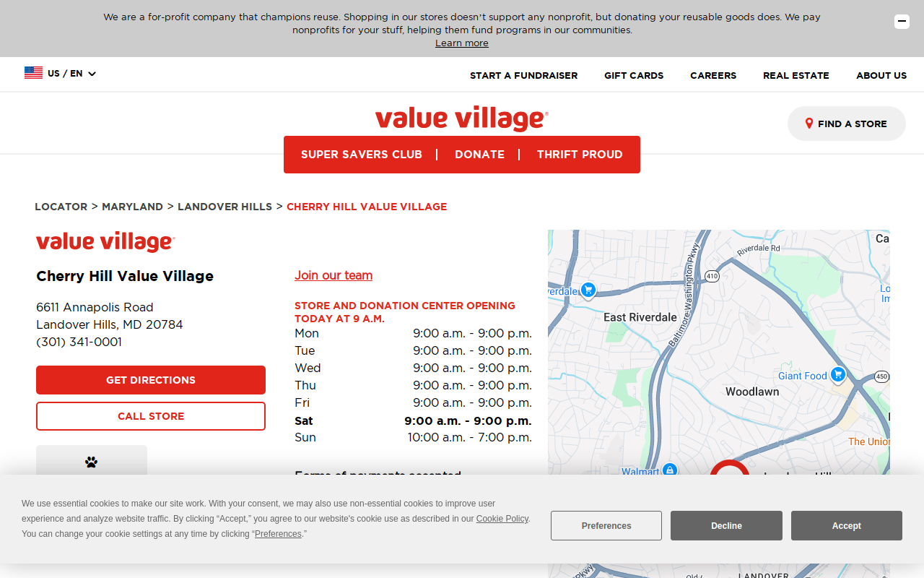Click the route 450 shield on map

pos(881,376)
